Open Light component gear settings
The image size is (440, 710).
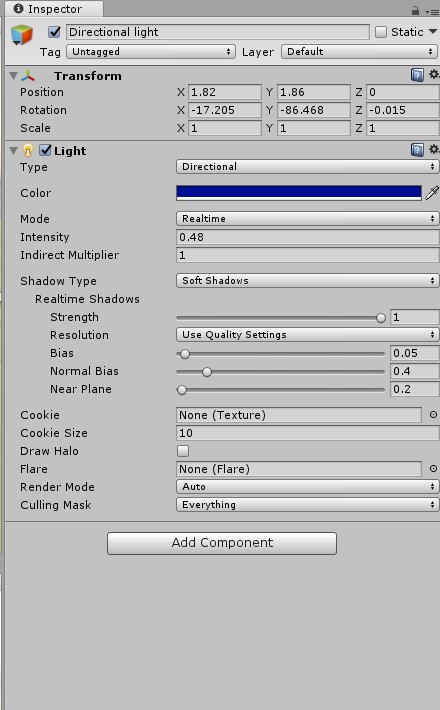click(x=434, y=149)
